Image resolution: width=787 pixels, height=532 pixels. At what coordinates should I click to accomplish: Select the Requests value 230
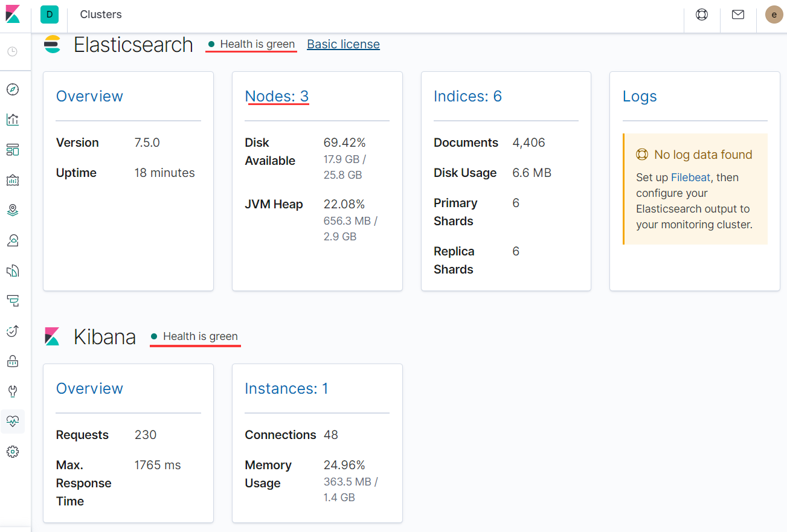[x=146, y=435]
